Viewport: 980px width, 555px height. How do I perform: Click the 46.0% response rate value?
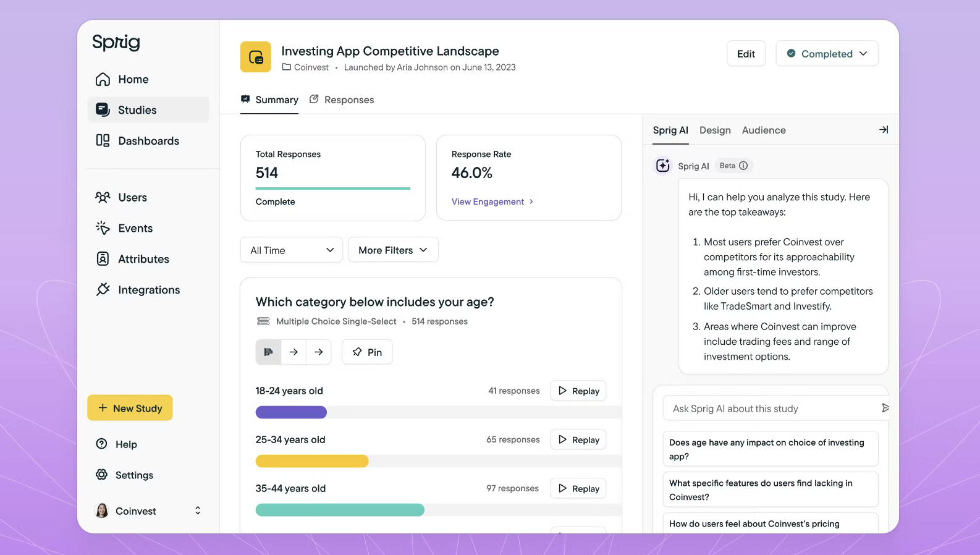pos(472,173)
